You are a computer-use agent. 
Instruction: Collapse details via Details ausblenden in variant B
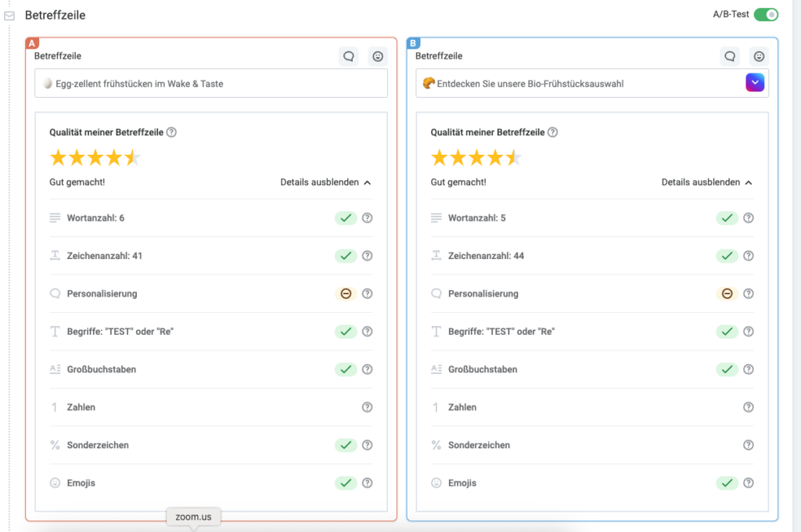click(x=706, y=182)
